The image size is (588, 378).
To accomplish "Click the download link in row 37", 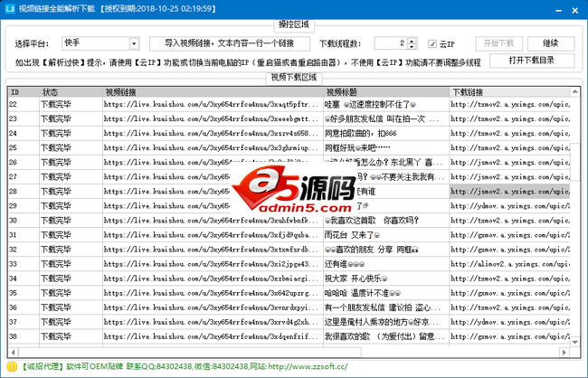I will click(509, 322).
